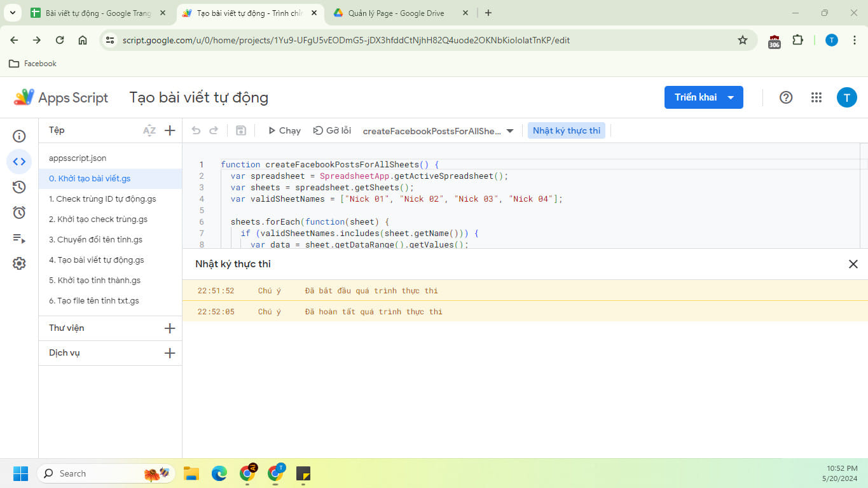Open the Chrome profile T icon
The width and height of the screenshot is (868, 488).
(832, 40)
